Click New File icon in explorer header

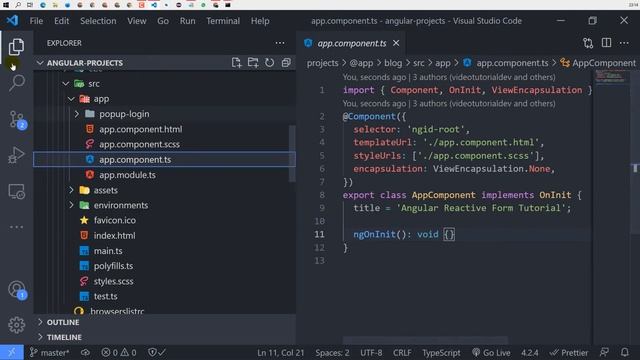point(236,62)
